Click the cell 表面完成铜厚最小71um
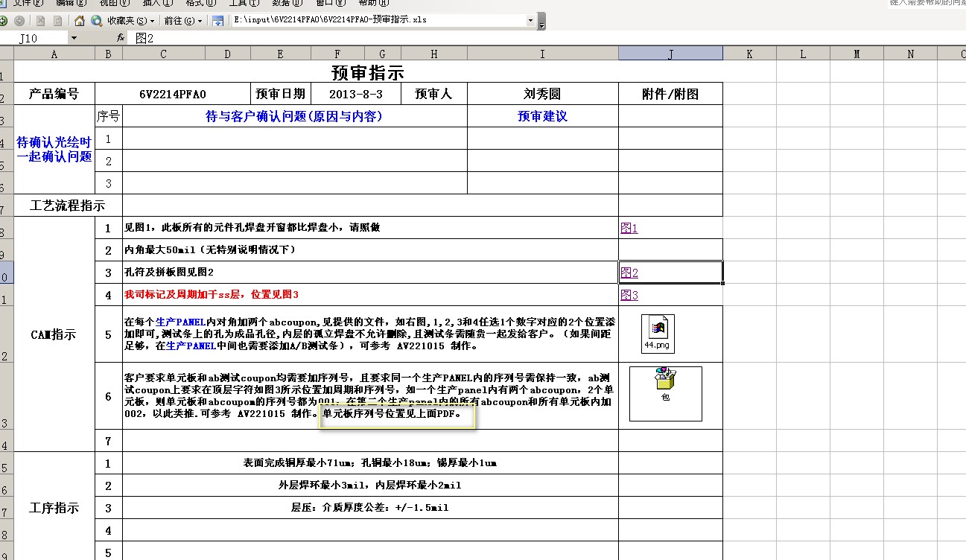Image resolution: width=966 pixels, height=560 pixels. pyautogui.click(x=370, y=463)
